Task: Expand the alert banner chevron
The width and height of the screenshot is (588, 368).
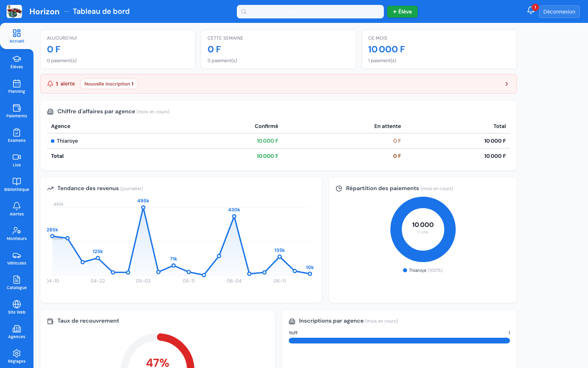Action: (x=507, y=84)
